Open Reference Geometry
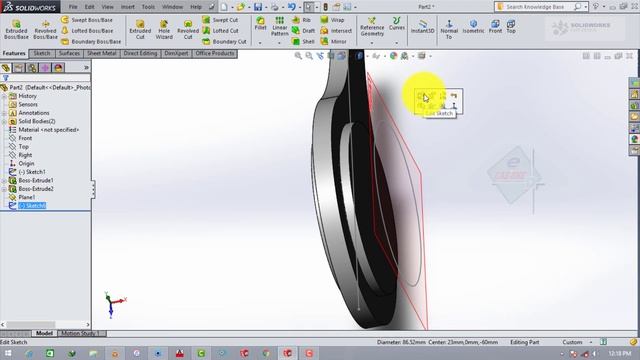 [x=372, y=27]
